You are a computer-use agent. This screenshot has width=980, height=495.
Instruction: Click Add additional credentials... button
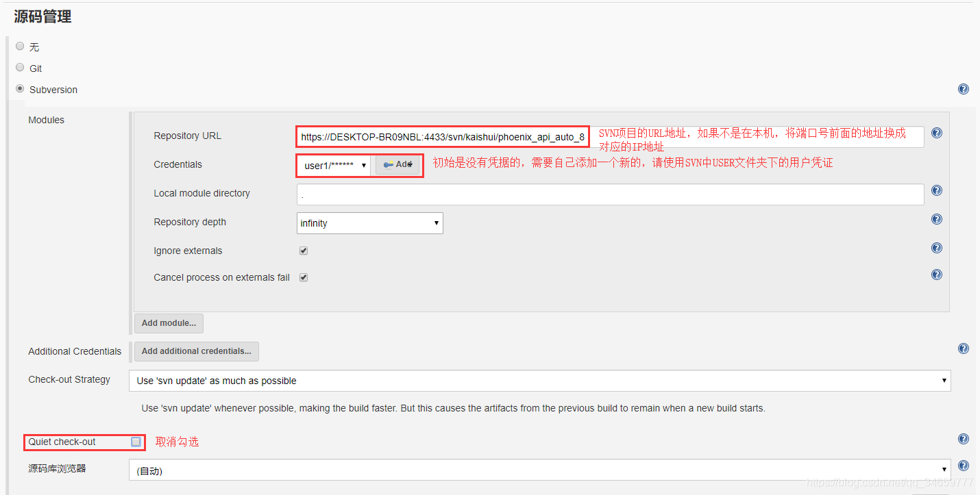pyautogui.click(x=197, y=351)
